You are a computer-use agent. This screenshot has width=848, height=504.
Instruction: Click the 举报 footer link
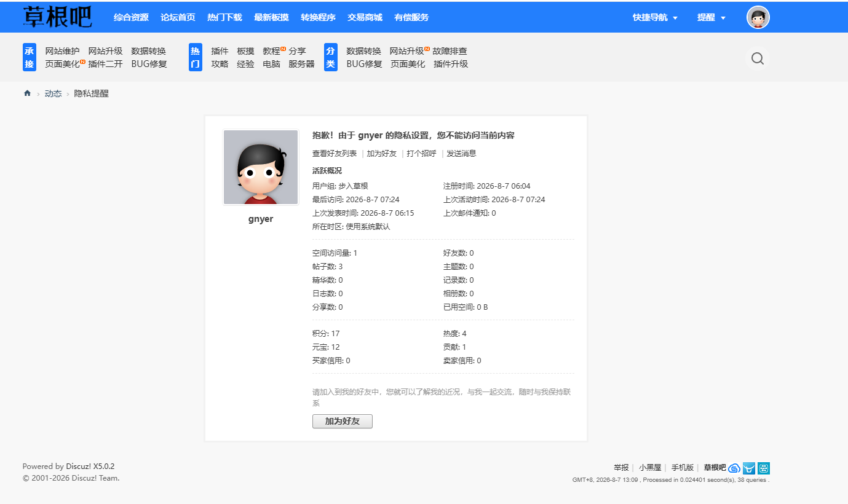coord(621,468)
